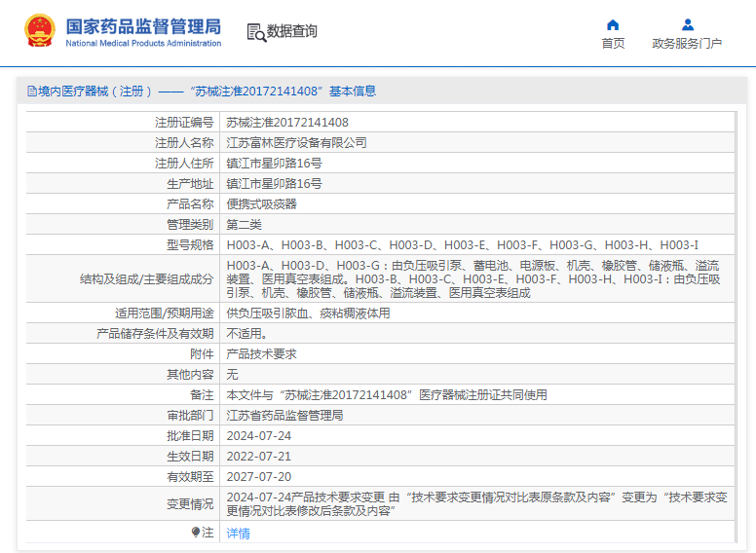Click expiry date 2027-07-20
756x553 pixels.
coord(259,477)
